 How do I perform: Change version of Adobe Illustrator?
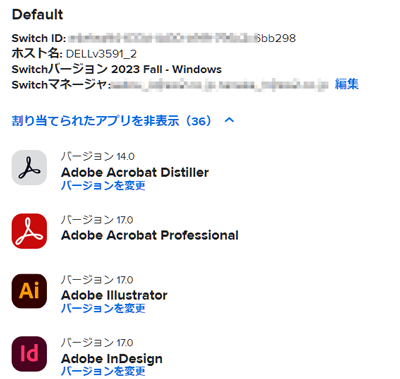pyautogui.click(x=103, y=308)
